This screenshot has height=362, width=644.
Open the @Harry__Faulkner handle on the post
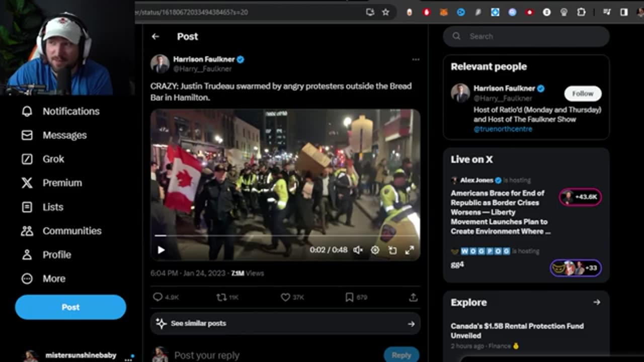pos(203,69)
